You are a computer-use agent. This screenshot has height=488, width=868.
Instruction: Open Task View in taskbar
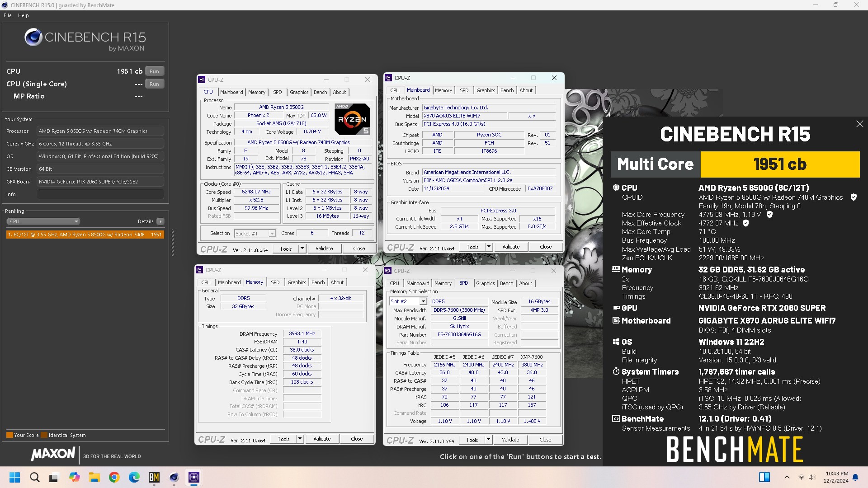(x=54, y=477)
